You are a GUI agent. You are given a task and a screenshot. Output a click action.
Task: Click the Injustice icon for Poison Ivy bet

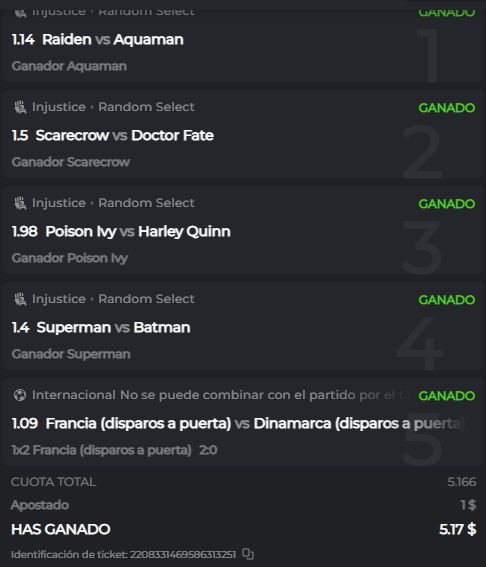pos(20,203)
